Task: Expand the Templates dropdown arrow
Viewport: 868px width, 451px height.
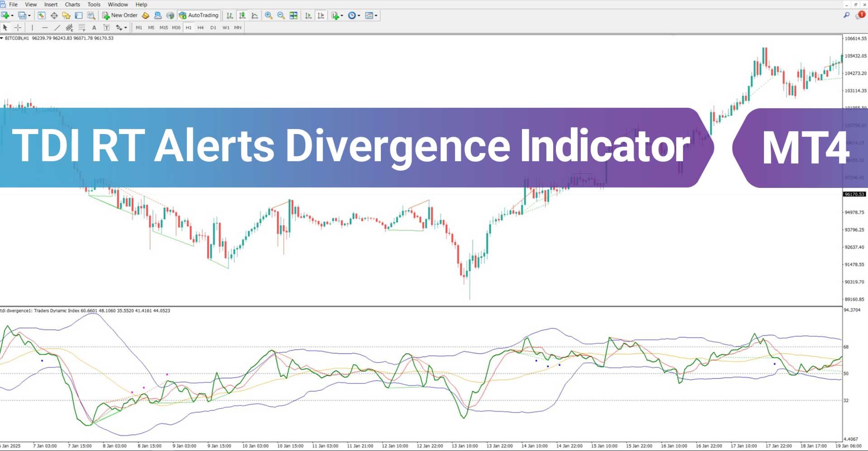Action: pos(376,15)
